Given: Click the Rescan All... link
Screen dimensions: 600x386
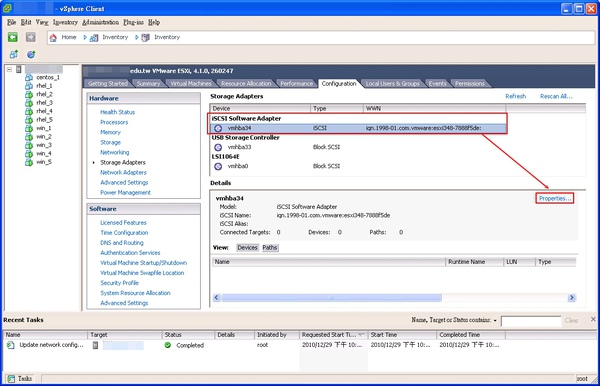Looking at the screenshot, I should click(556, 96).
